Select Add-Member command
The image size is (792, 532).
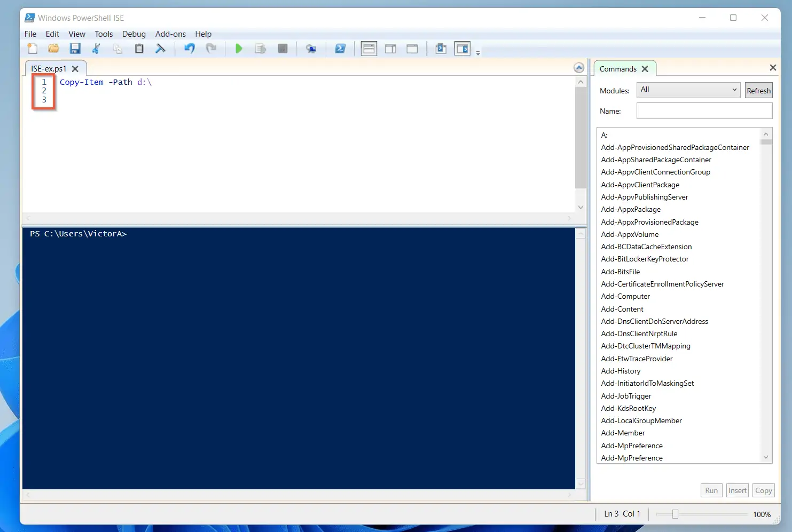(x=623, y=433)
